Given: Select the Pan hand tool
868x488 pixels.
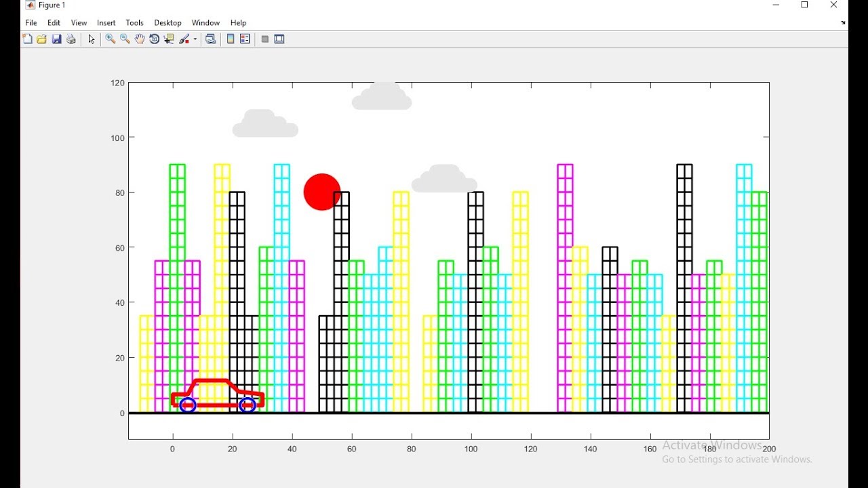Looking at the screenshot, I should pyautogui.click(x=140, y=39).
